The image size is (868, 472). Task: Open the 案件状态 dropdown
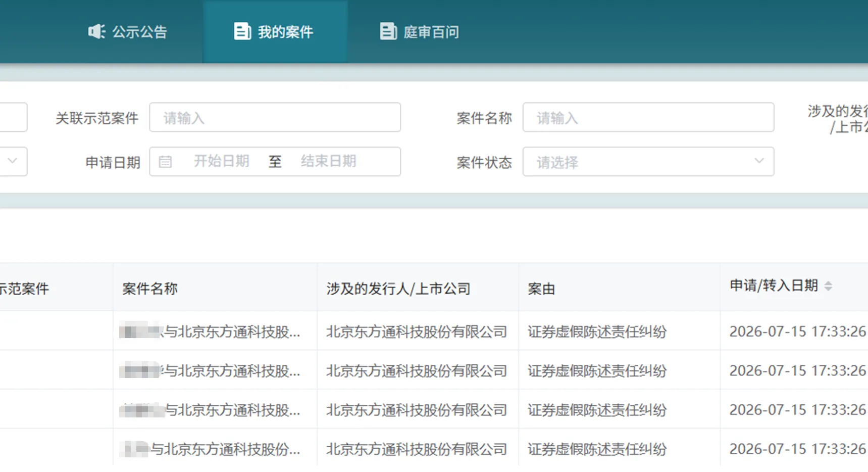[x=648, y=162]
